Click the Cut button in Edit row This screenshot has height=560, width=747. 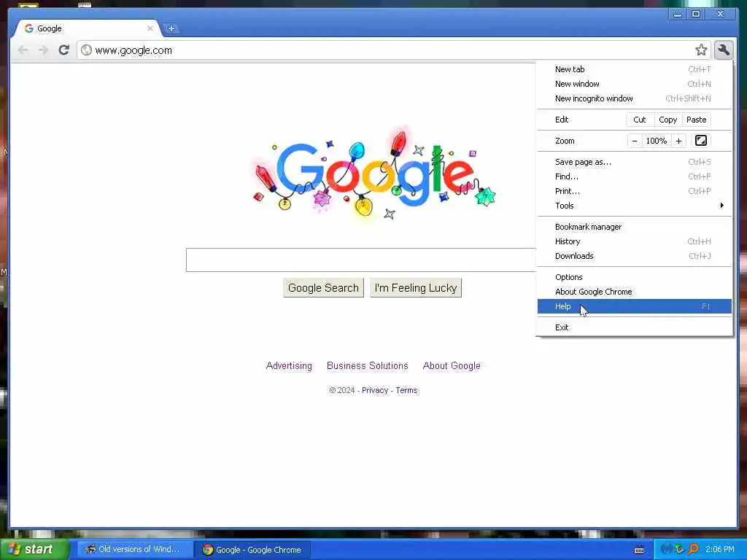639,120
